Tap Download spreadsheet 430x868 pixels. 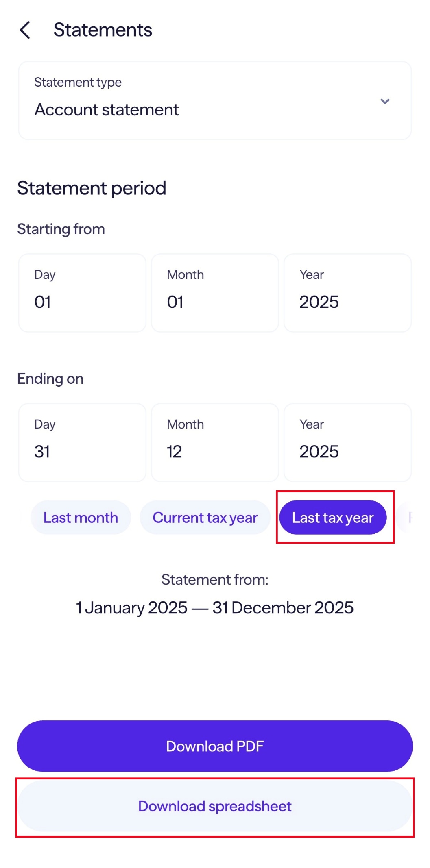click(x=215, y=806)
